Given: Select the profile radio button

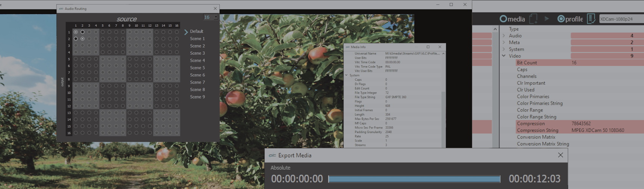Looking at the screenshot, I should pos(561,19).
